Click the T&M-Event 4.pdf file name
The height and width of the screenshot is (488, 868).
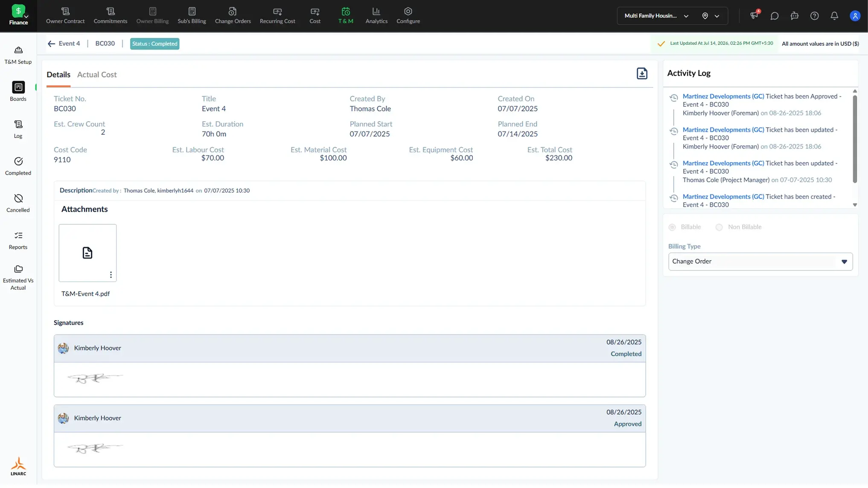[85, 294]
